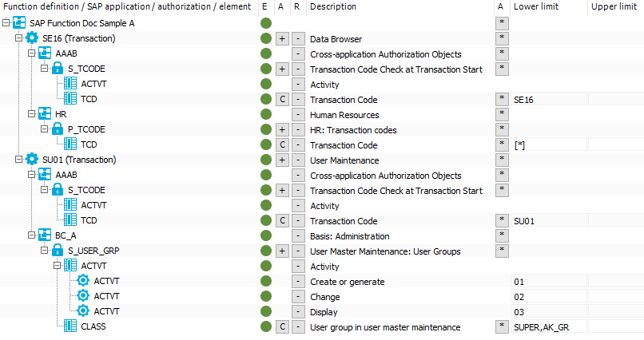Click the gear icon beside SU01 (Transaction)

32,160
